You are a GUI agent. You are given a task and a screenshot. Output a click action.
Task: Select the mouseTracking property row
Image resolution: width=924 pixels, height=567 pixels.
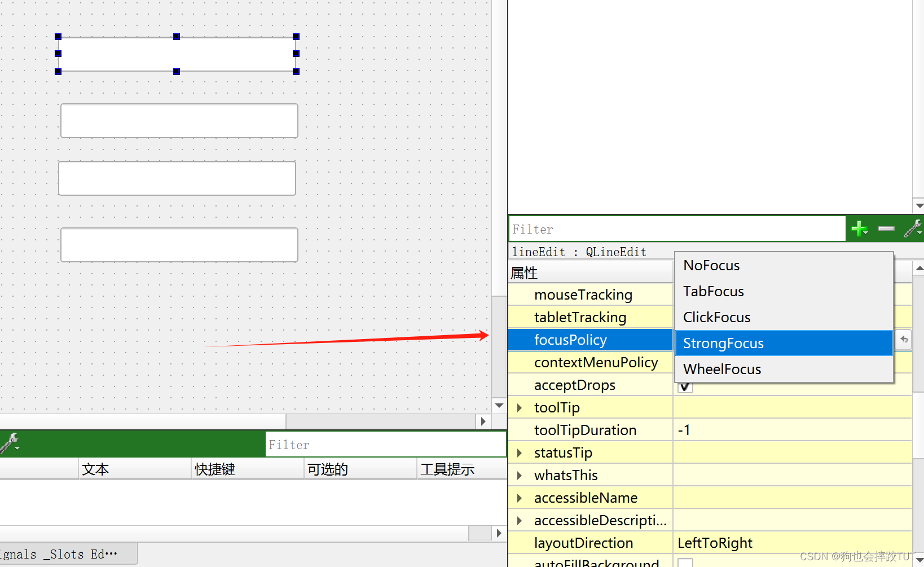[591, 295]
